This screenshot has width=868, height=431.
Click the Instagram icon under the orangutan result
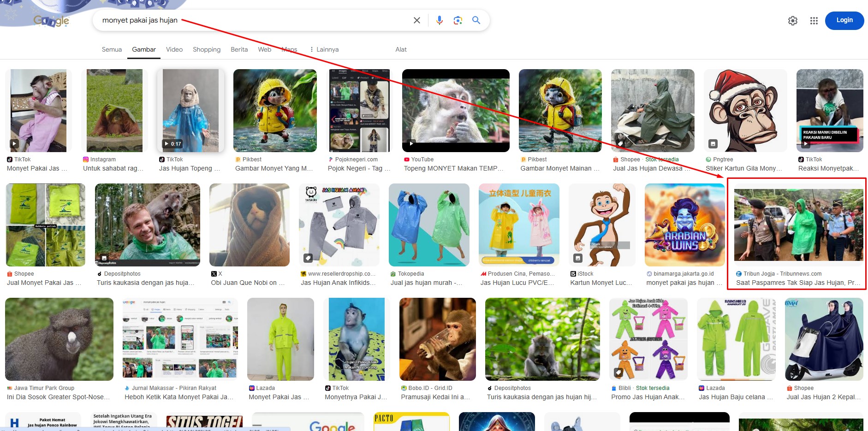coord(85,159)
